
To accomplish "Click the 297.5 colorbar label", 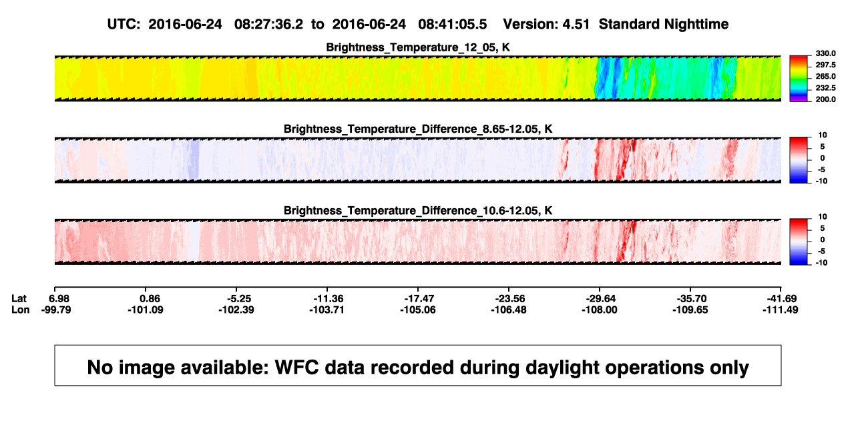I will (x=825, y=65).
